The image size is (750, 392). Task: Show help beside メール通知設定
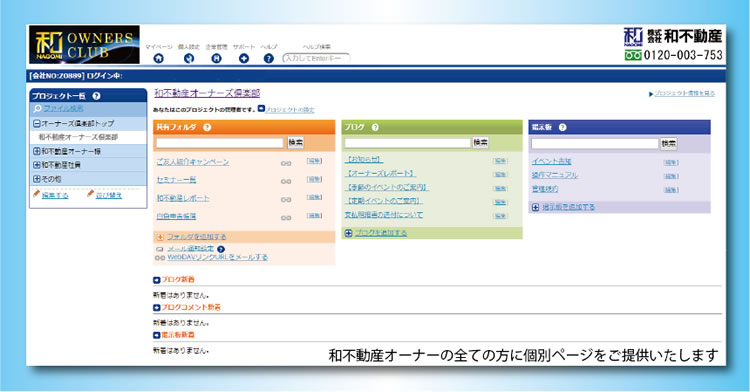221,249
